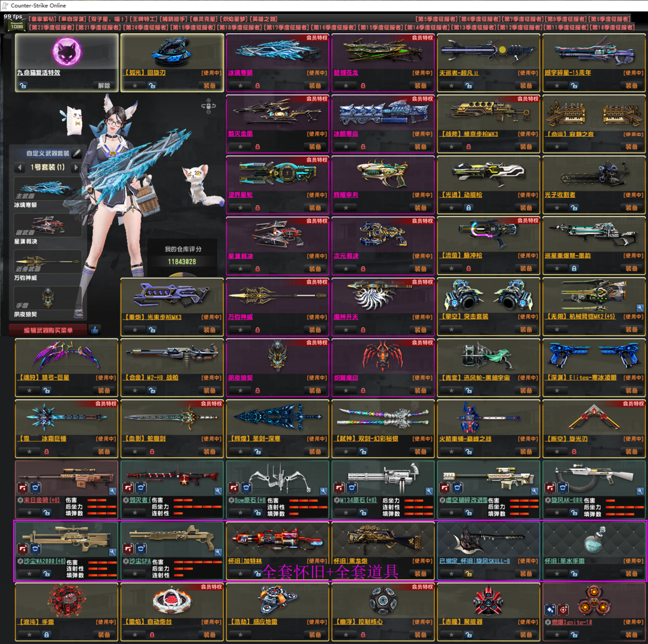Click the red padlock icon on 冰璃寒蛸 card
The height and width of the screenshot is (644, 648).
point(257,86)
